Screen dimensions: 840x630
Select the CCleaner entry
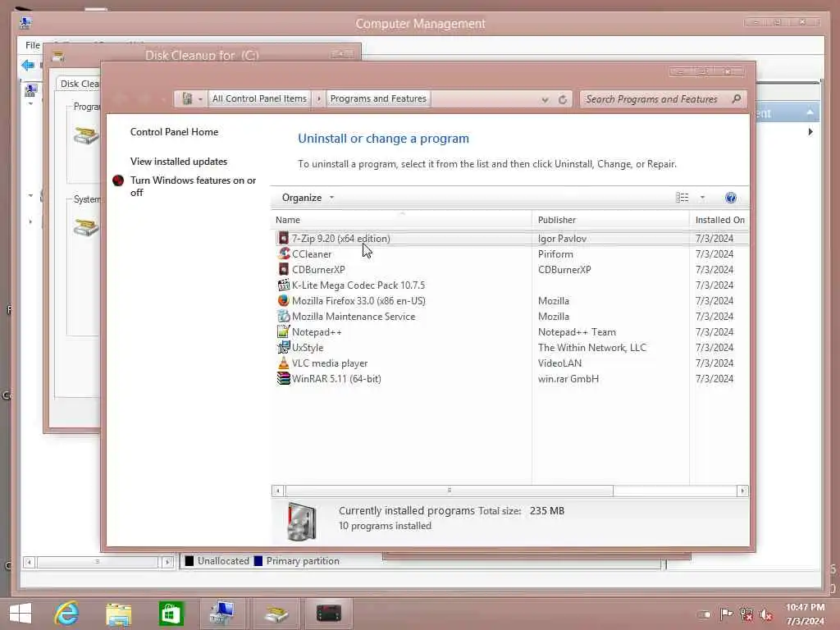(x=311, y=254)
